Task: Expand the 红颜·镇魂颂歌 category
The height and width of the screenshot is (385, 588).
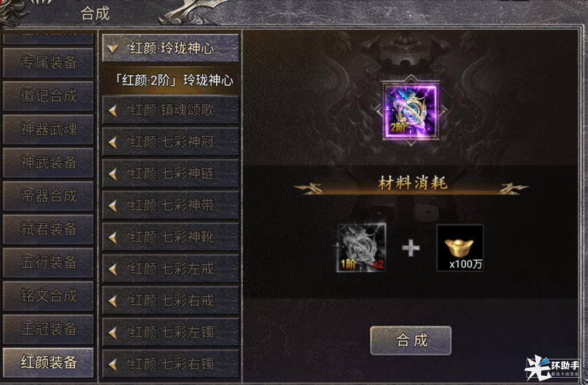Action: pos(171,110)
